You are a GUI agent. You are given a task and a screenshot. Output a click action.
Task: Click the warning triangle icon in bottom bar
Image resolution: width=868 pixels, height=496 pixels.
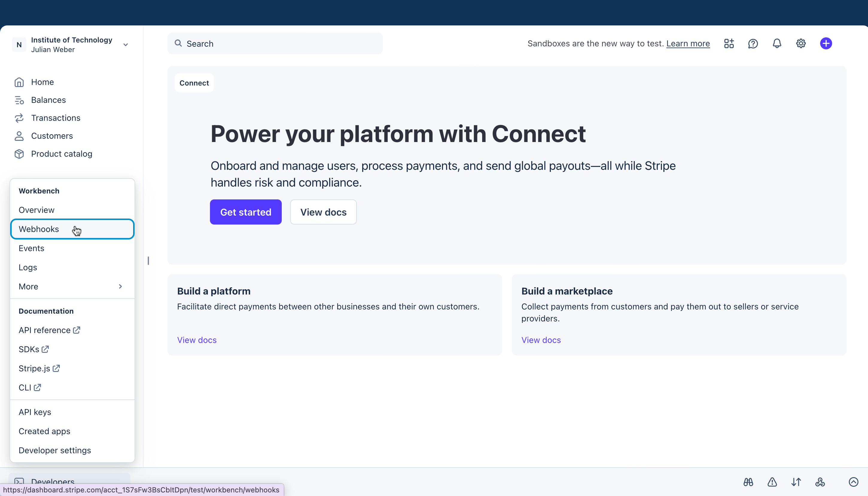[x=772, y=482]
